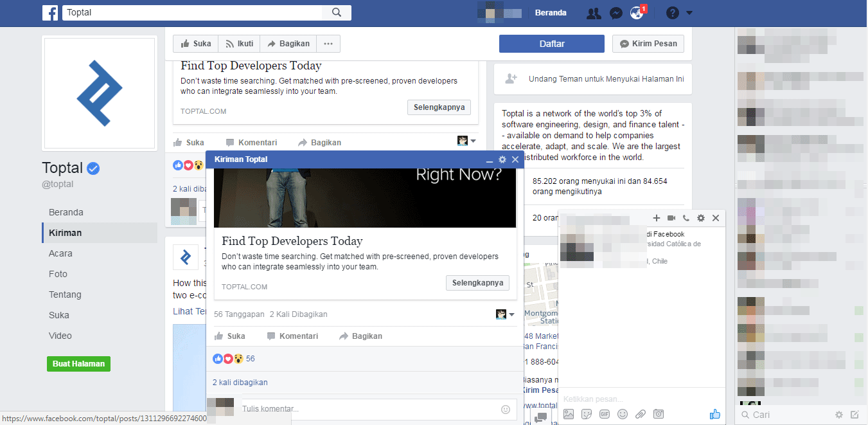The height and width of the screenshot is (425, 868).
Task: Click the page Suka button beside Ikuti
Action: [196, 44]
